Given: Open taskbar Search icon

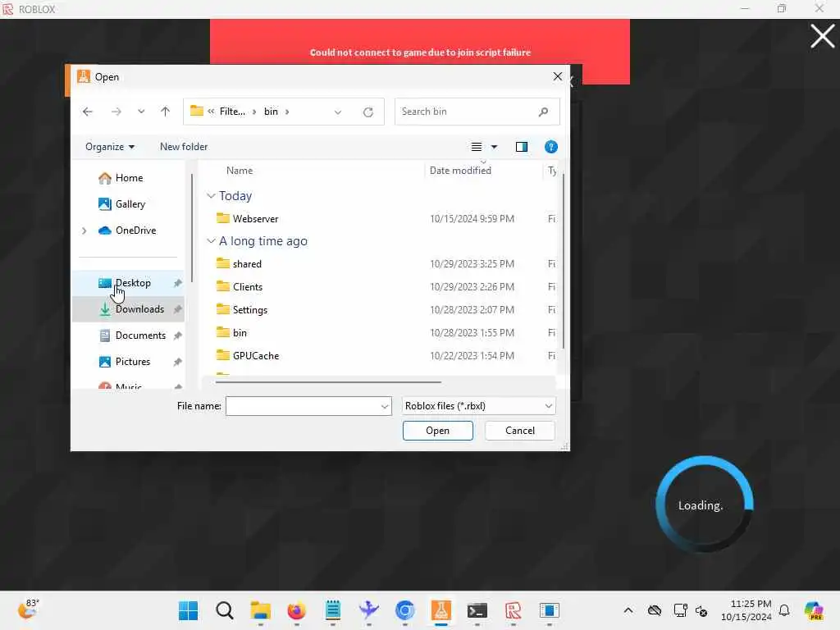Looking at the screenshot, I should [225, 610].
